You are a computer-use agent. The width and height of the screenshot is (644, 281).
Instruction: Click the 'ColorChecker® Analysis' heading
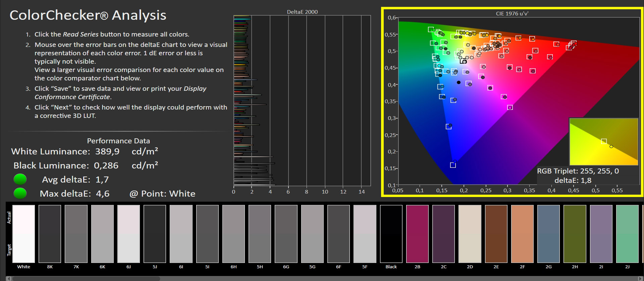point(88,15)
